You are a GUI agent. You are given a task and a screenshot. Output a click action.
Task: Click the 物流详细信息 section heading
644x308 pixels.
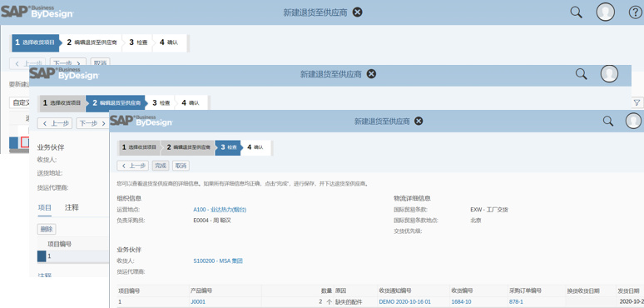tap(412, 198)
